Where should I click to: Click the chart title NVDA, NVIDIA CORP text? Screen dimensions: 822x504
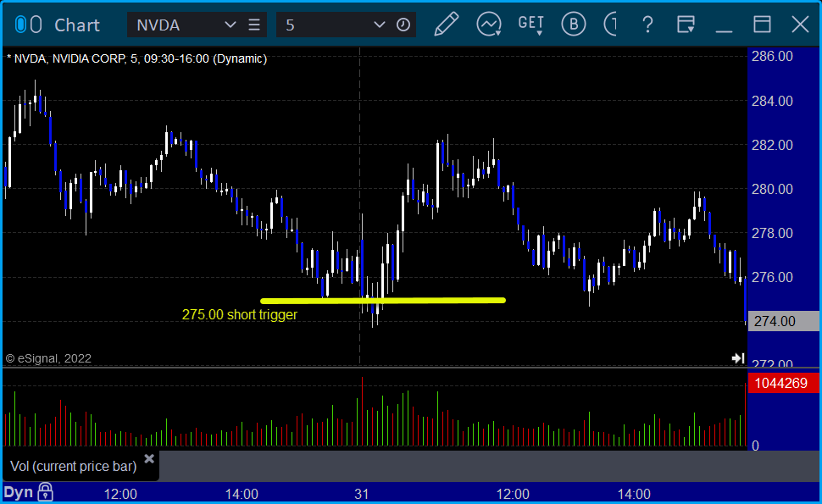136,58
